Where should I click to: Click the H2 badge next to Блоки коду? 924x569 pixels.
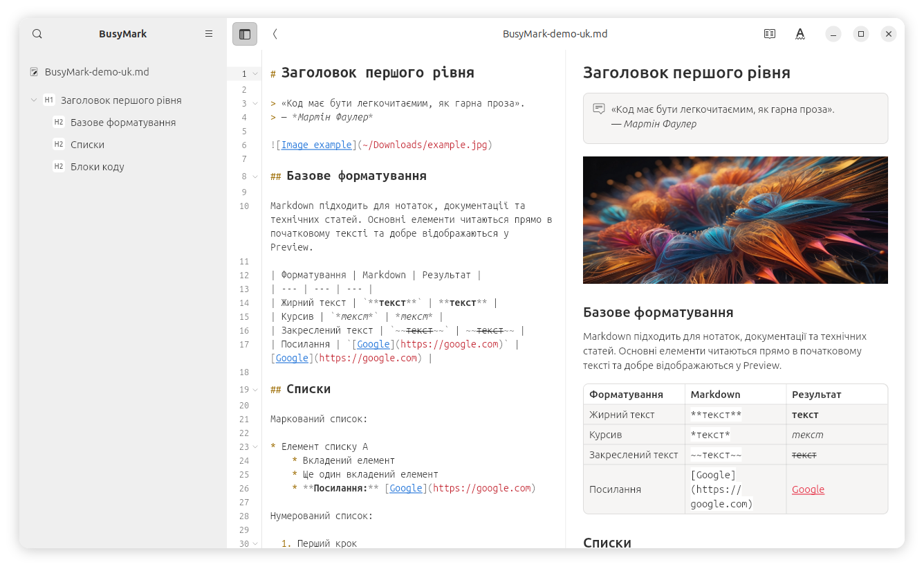pos(59,167)
